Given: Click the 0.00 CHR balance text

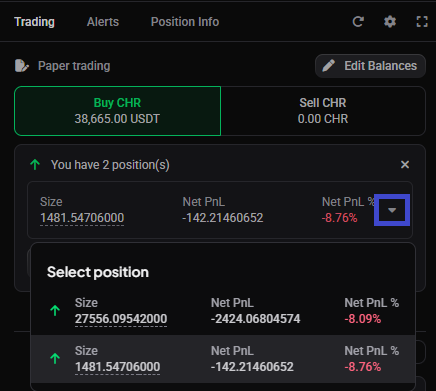Looking at the screenshot, I should tap(323, 119).
